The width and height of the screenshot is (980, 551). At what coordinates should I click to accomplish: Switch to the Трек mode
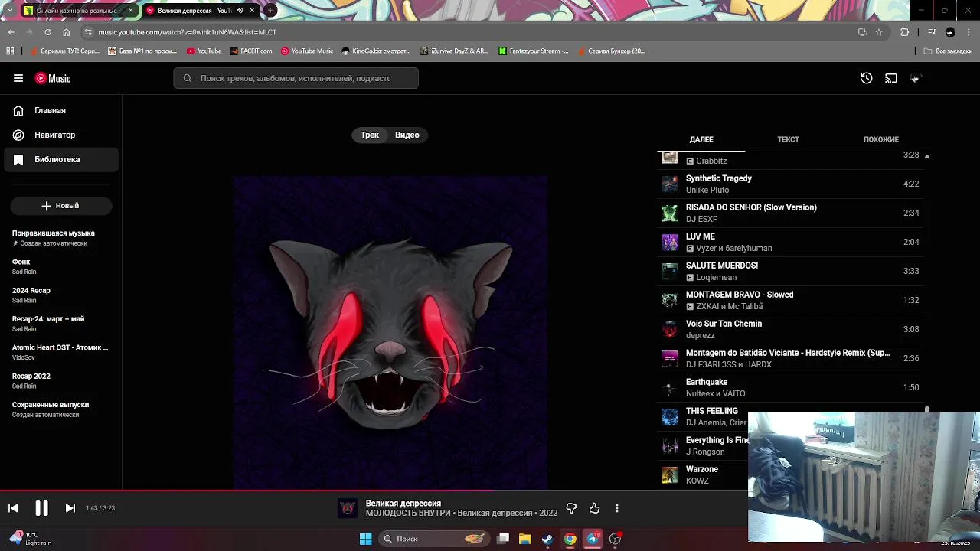click(x=370, y=135)
